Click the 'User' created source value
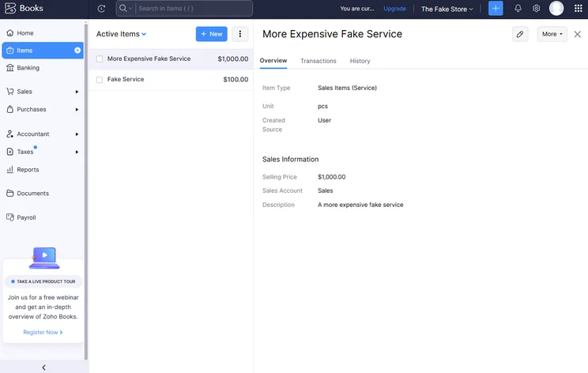Screen dimensions: 588x373 (x=324, y=120)
